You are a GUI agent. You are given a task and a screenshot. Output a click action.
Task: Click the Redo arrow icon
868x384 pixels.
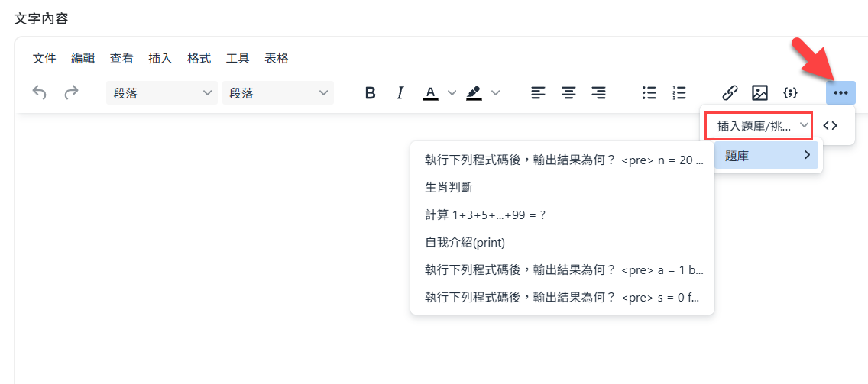pyautogui.click(x=71, y=93)
